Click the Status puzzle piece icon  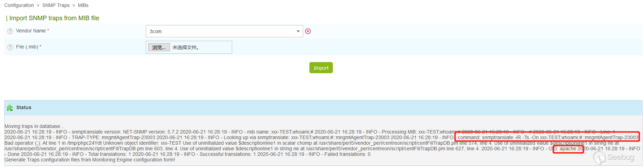tap(10, 108)
